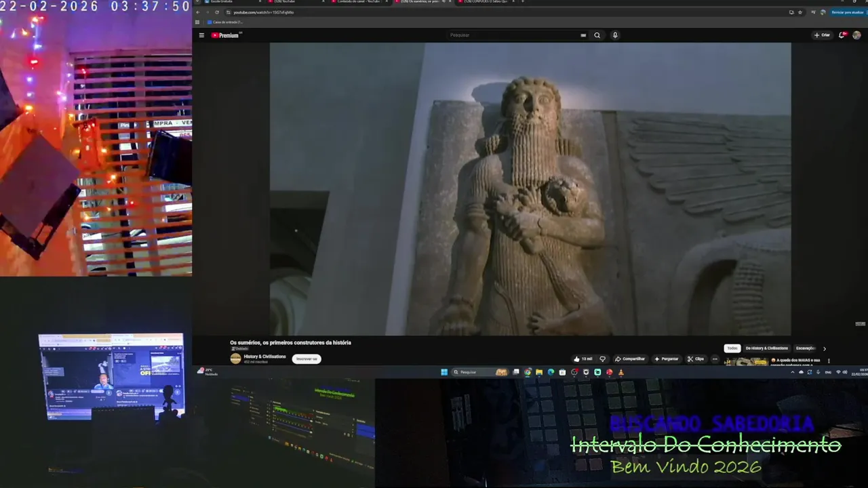Open a new browser tab with plus
Viewport: 868px width, 488px height.
tap(522, 2)
